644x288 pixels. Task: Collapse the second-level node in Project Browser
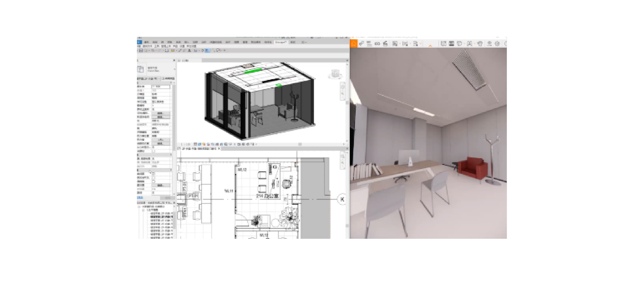[143, 210]
